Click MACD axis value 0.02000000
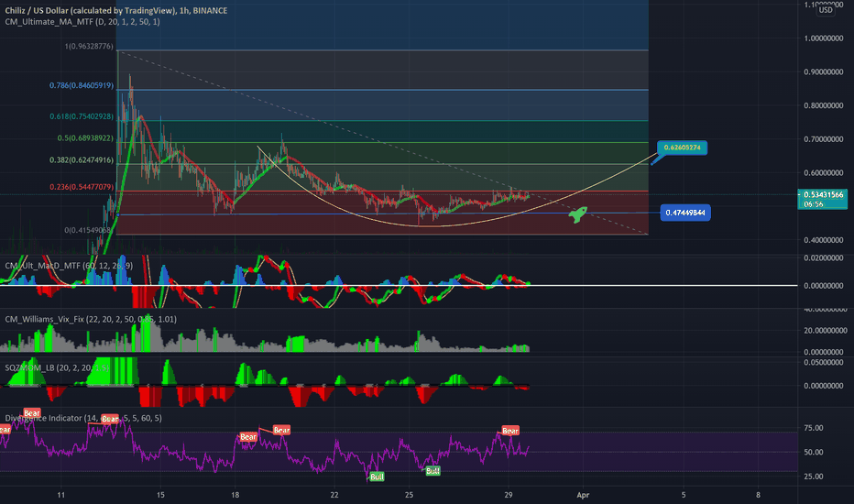 (824, 258)
